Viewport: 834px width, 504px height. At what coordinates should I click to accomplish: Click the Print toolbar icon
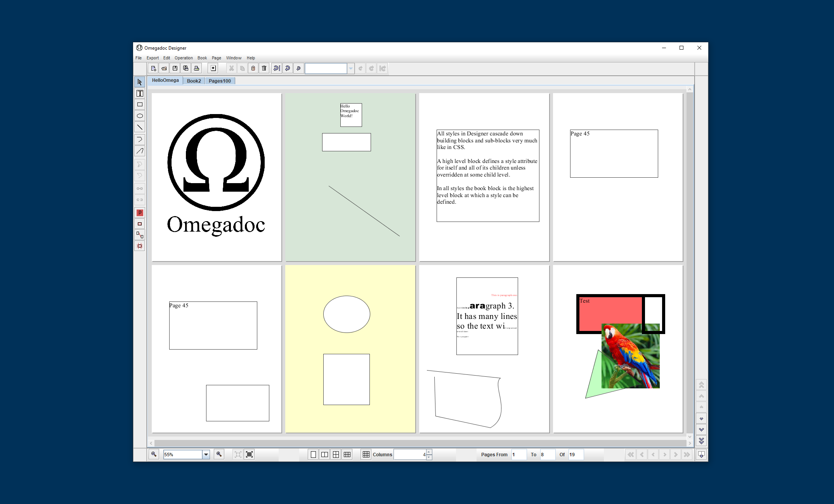point(197,69)
